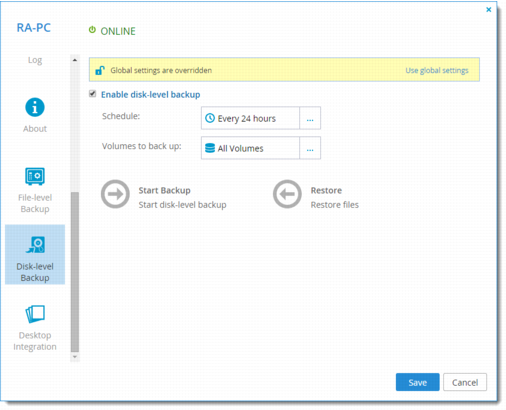Switch to the Log tab
Image resolution: width=506 pixels, height=410 pixels.
[x=35, y=60]
